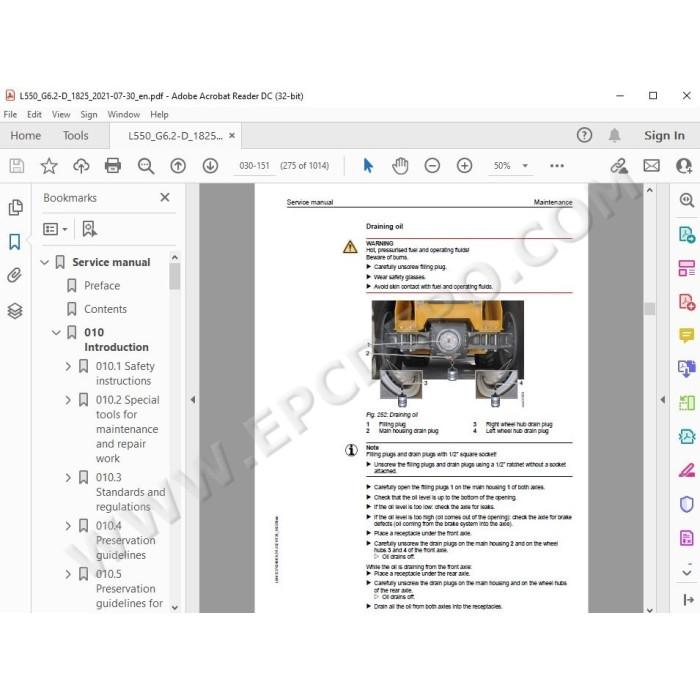Image resolution: width=700 pixels, height=700 pixels.
Task: Collapse the 010 Introduction bookmark
Action: tap(56, 332)
